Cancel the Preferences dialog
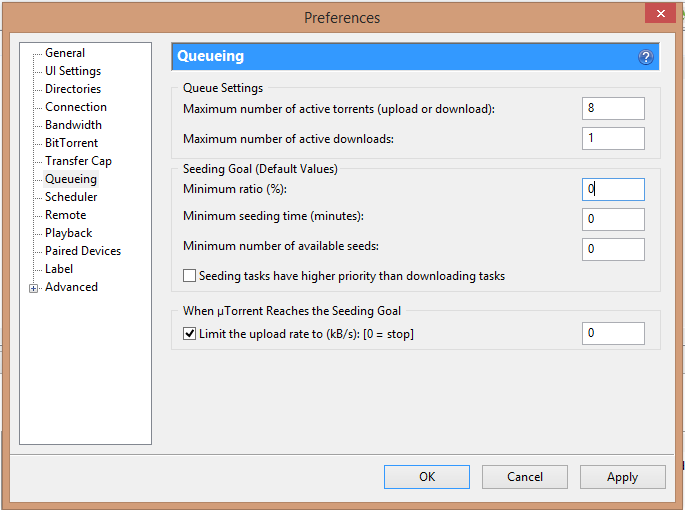The image size is (685, 510). coord(525,477)
